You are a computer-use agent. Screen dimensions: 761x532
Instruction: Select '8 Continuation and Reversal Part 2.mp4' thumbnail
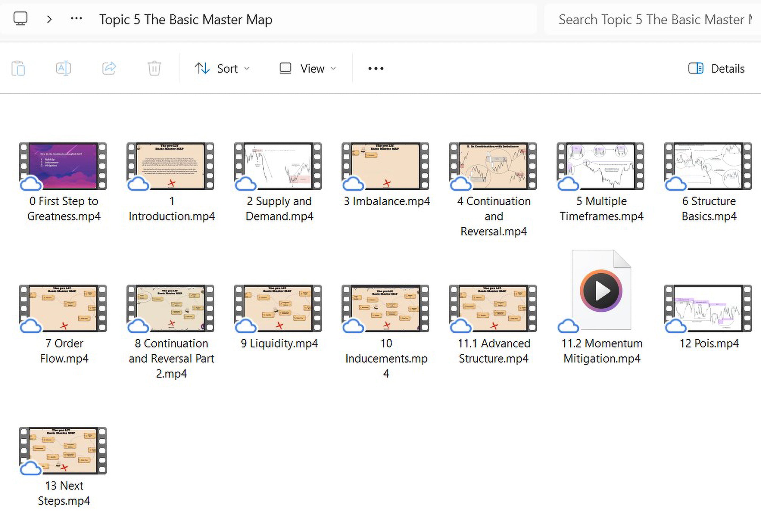(x=170, y=308)
